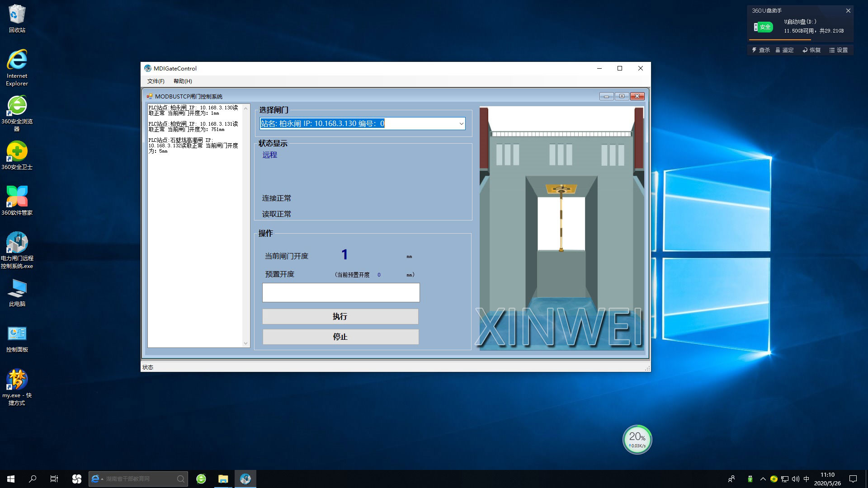
Task: Select my.exe shortcut on desktop
Action: [x=17, y=387]
